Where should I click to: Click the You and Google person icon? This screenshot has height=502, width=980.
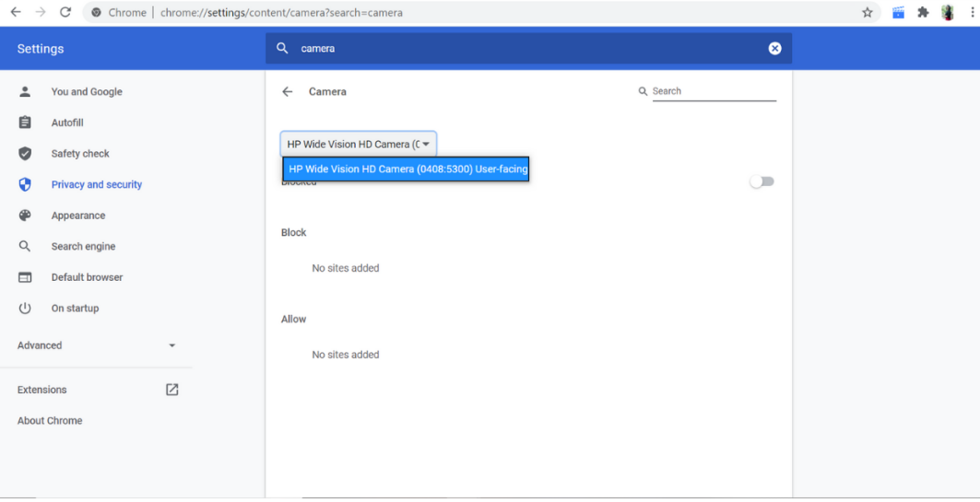click(x=25, y=92)
